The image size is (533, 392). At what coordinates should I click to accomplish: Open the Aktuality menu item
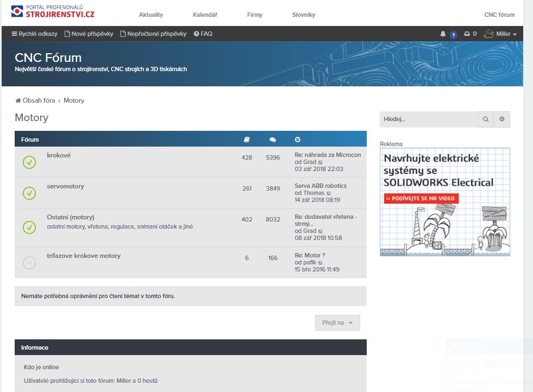point(151,15)
